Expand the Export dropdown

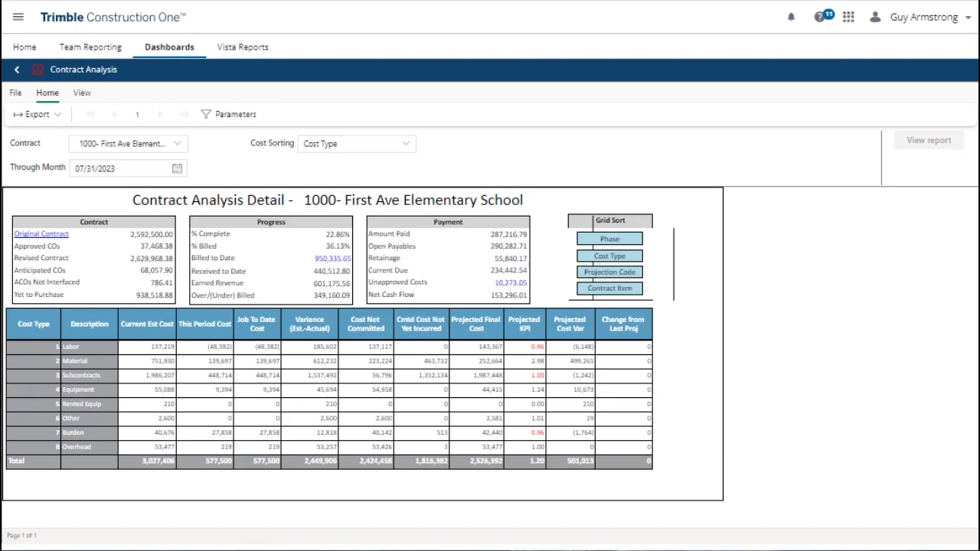[x=38, y=114]
